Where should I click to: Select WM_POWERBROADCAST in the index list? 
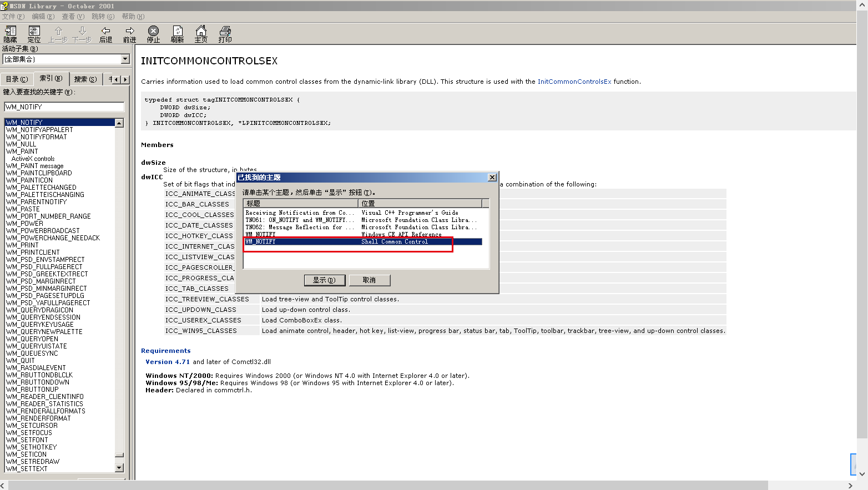43,231
